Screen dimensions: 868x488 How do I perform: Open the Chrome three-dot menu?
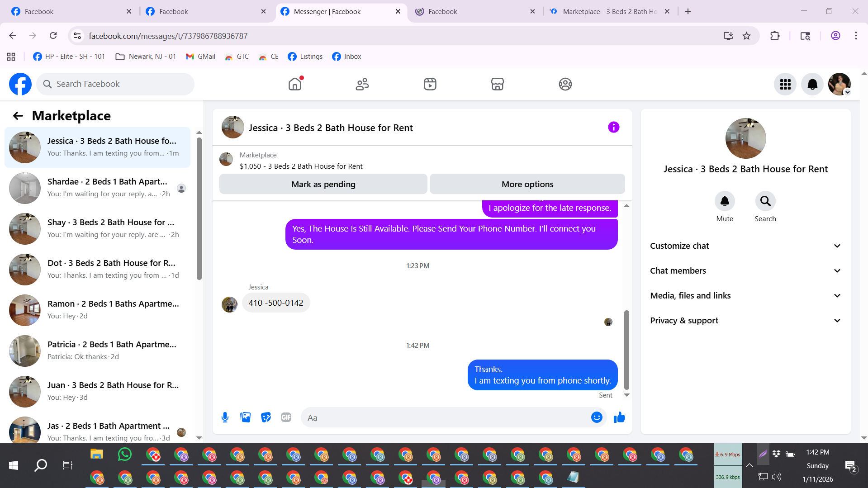pos(856,36)
